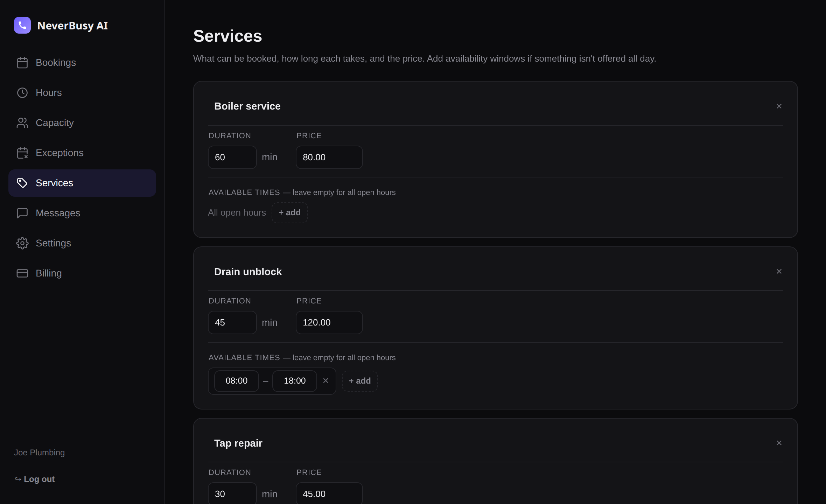The width and height of the screenshot is (826, 504).
Task: Open the Bookings page
Action: [x=82, y=63]
